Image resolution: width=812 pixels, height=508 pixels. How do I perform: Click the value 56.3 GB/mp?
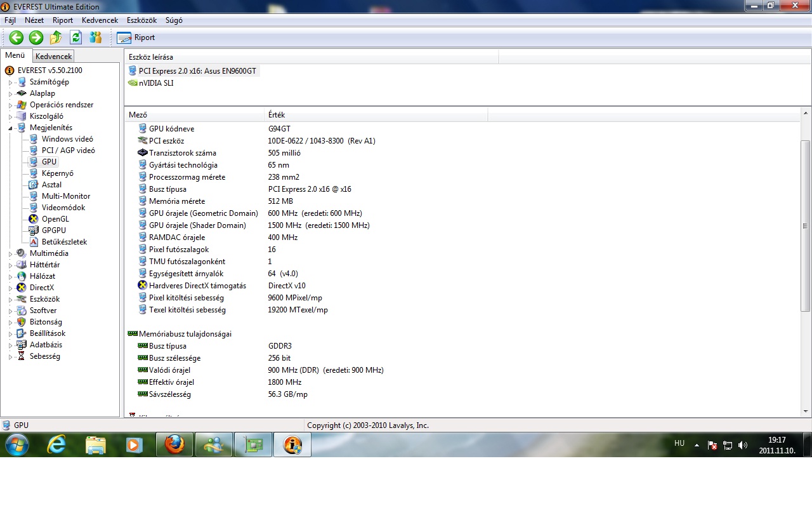pyautogui.click(x=287, y=394)
